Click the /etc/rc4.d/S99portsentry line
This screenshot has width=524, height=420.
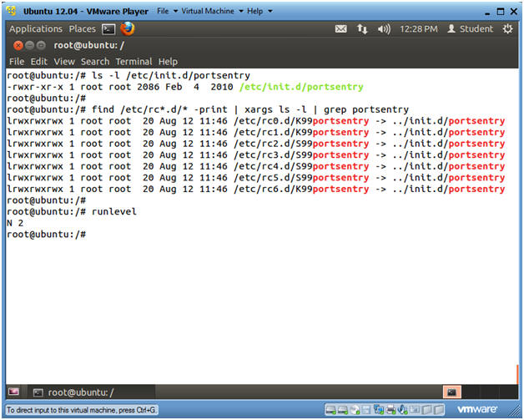[x=255, y=166]
